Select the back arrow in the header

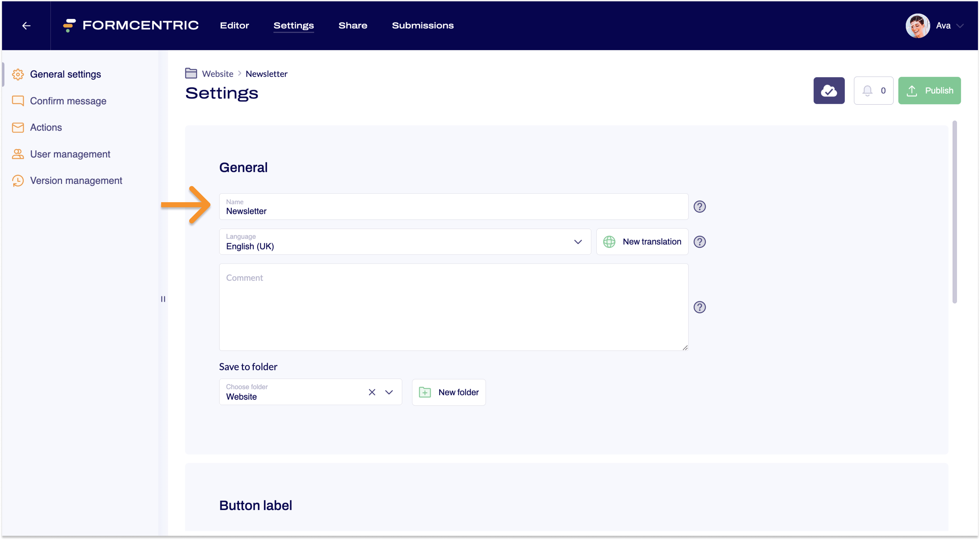tap(26, 25)
